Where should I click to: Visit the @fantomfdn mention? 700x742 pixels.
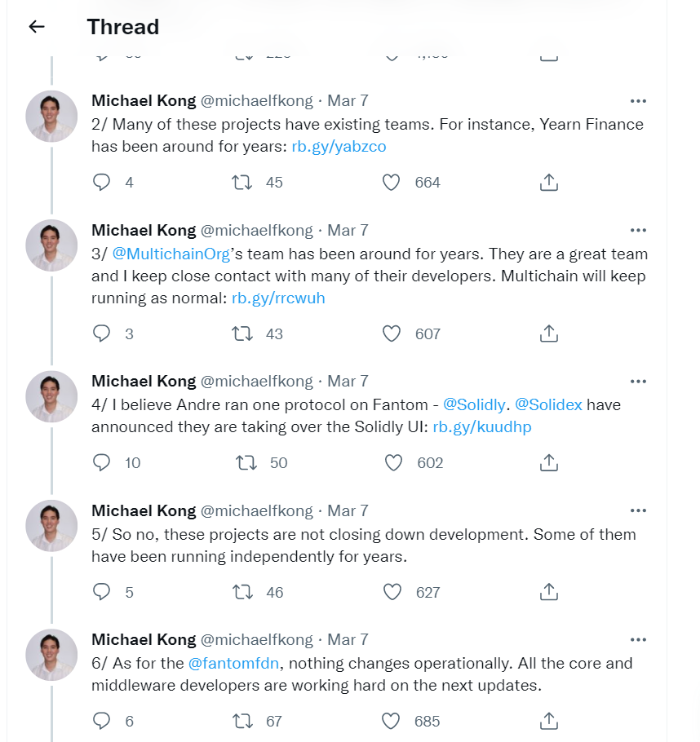pyautogui.click(x=233, y=664)
